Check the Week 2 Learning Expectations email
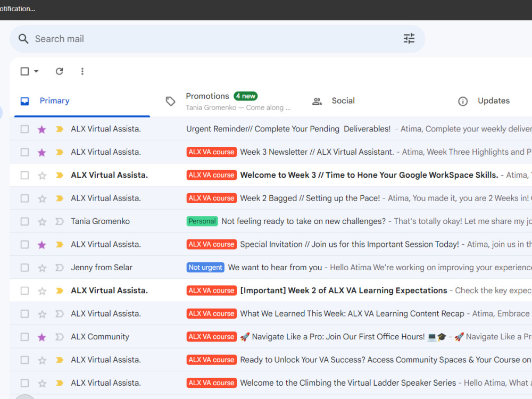The image size is (532, 399). 24,290
